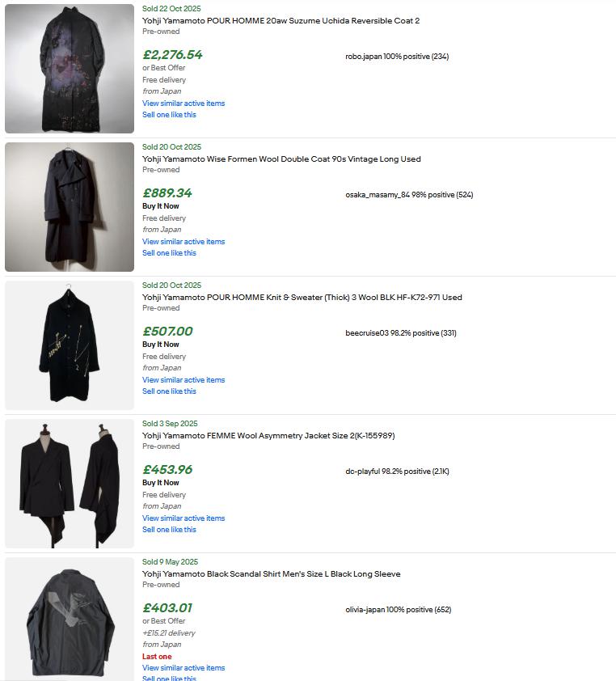Viewport: 616px width, 681px height.
Task: Open the Wise Formen Wool Double Coat image
Action: [70, 207]
